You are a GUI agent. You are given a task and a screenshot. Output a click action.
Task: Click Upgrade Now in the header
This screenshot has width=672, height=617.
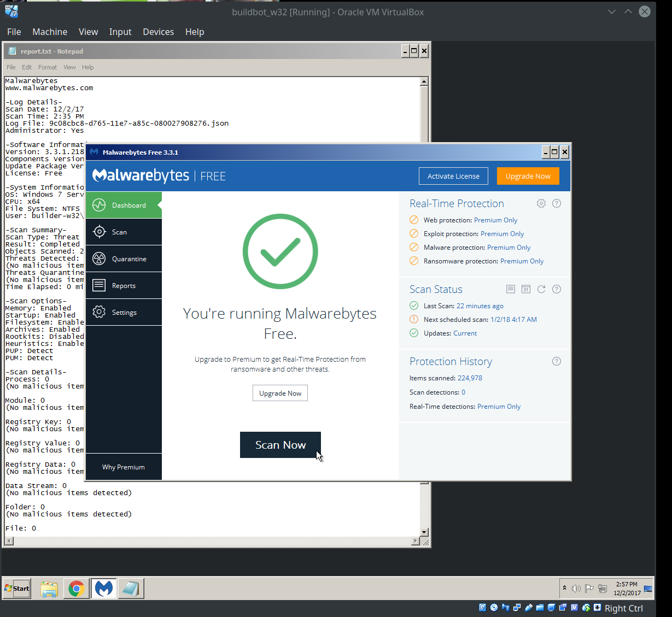[528, 175]
